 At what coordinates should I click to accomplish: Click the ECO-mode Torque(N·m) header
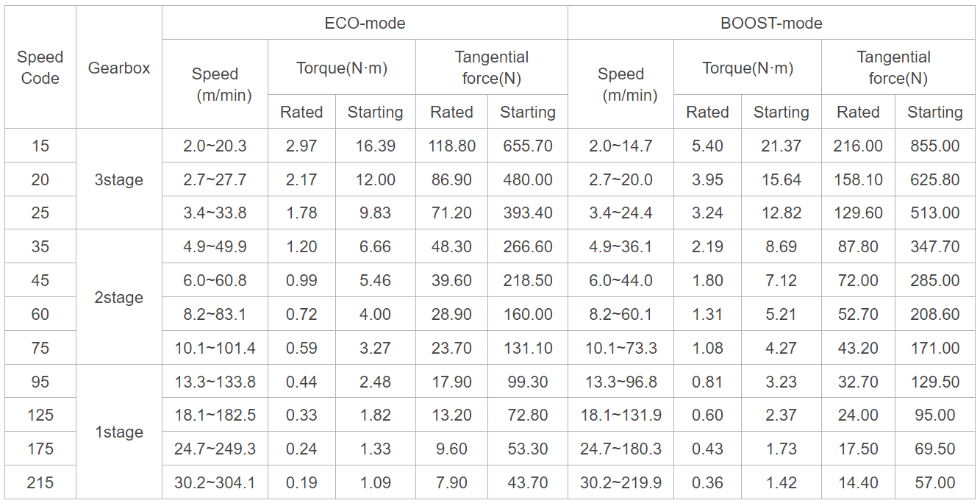[x=342, y=68]
